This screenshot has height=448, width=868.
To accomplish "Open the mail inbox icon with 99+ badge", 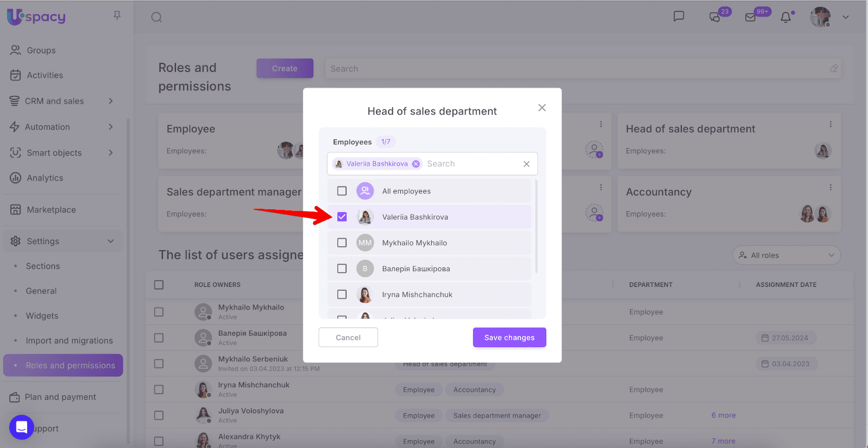I will pyautogui.click(x=750, y=17).
